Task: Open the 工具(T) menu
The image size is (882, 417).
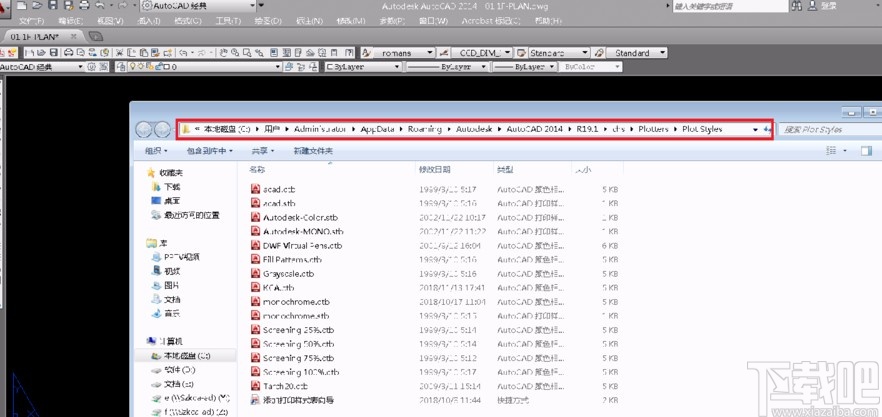Action: pyautogui.click(x=228, y=21)
